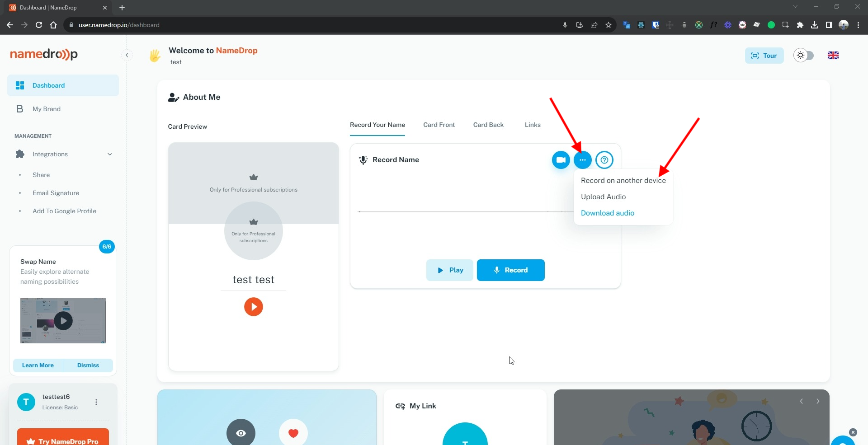Bookmark this page with the star
Screen dimensions: 868x445
click(609, 25)
